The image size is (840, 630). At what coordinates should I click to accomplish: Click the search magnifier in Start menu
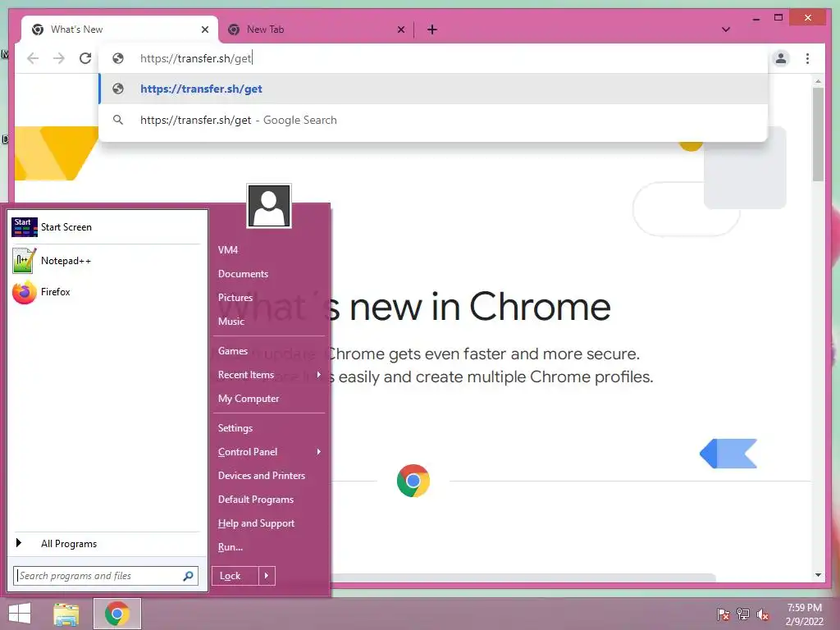[x=188, y=576]
